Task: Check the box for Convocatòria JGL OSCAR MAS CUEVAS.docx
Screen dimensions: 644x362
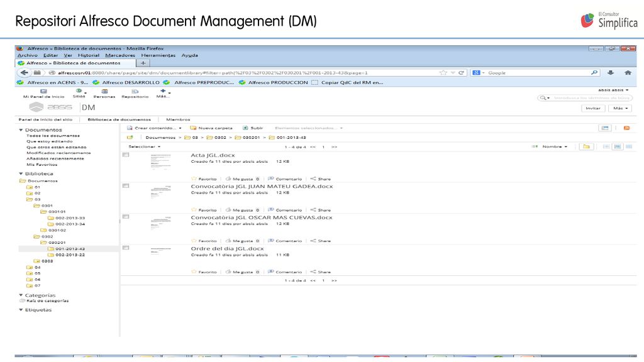Action: click(x=126, y=217)
